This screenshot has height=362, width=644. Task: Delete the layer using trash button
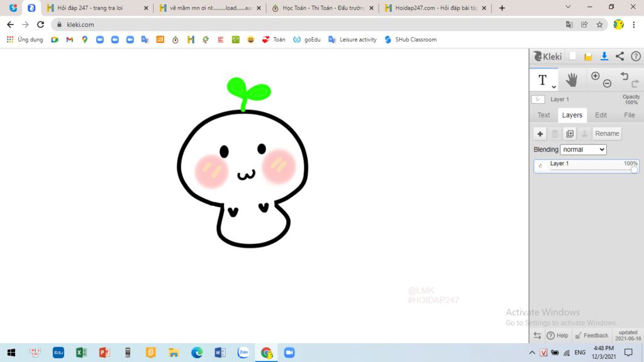555,134
